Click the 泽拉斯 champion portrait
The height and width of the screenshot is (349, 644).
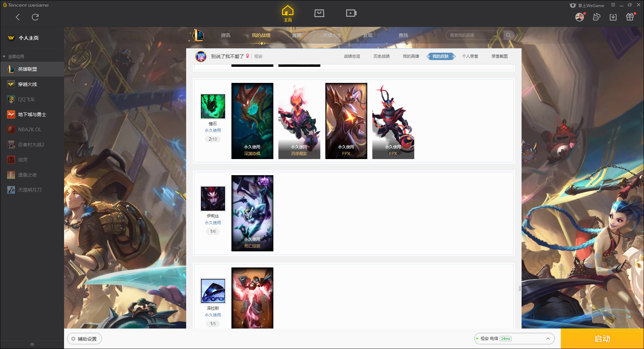213,291
